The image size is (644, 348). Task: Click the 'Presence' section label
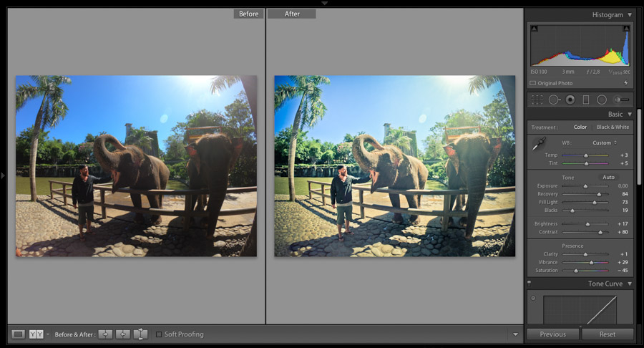[572, 246]
